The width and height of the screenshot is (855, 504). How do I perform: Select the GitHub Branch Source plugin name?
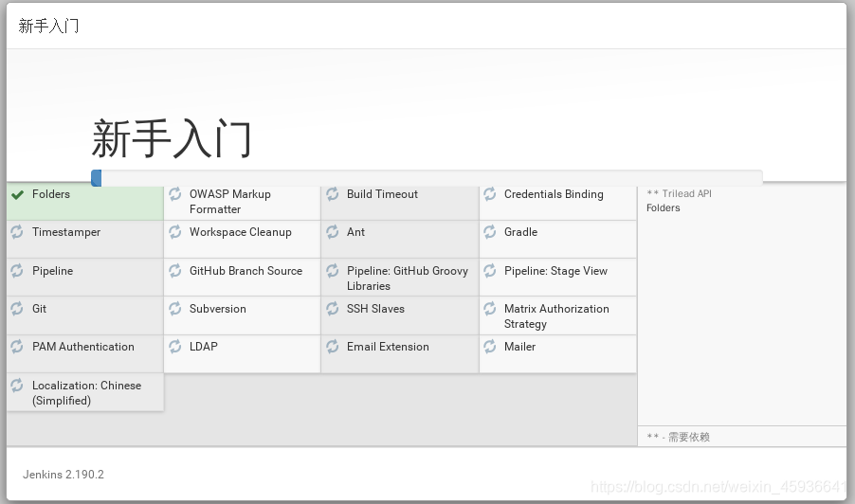[x=246, y=271]
